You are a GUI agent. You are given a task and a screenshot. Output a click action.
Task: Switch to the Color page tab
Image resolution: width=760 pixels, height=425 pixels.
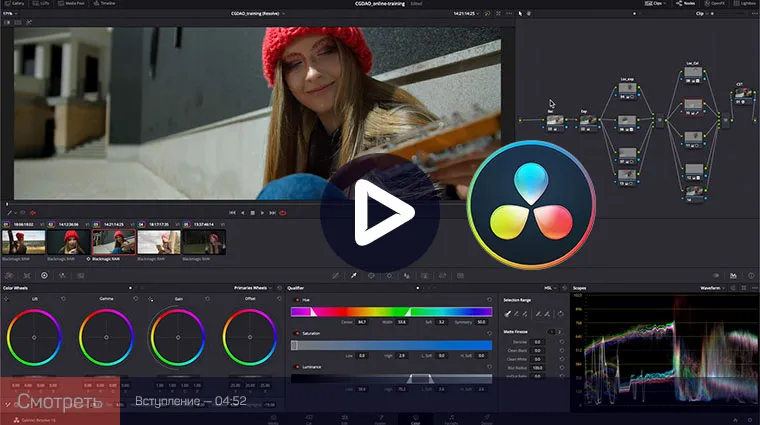(x=413, y=418)
